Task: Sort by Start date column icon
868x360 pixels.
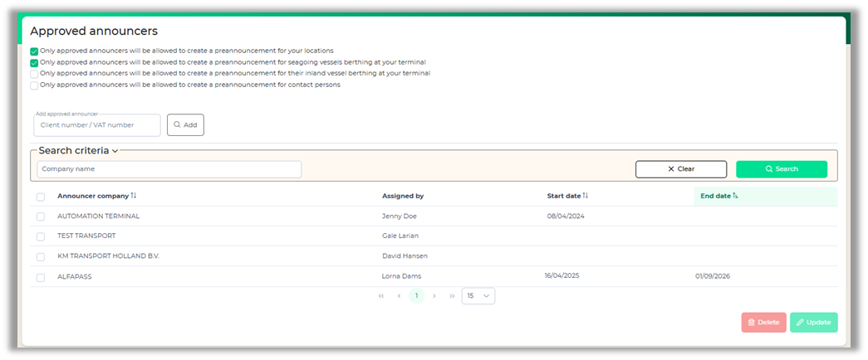Action: point(586,196)
